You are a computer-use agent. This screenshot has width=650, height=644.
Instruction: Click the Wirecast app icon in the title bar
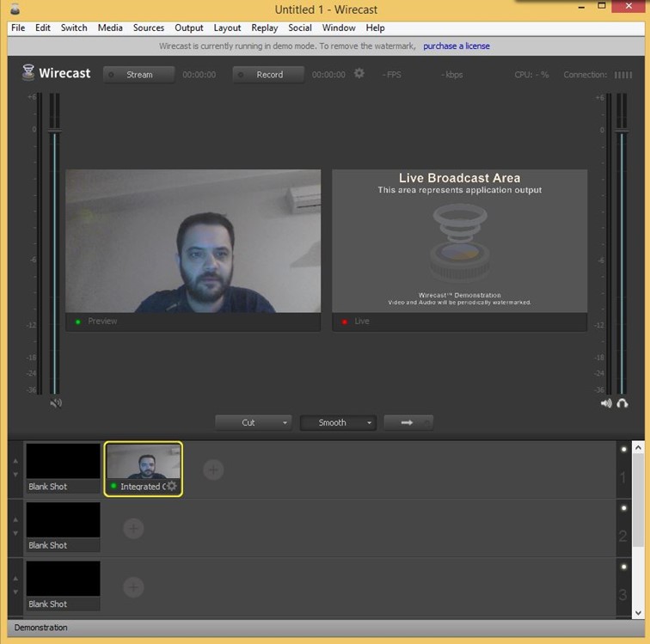pyautogui.click(x=15, y=9)
